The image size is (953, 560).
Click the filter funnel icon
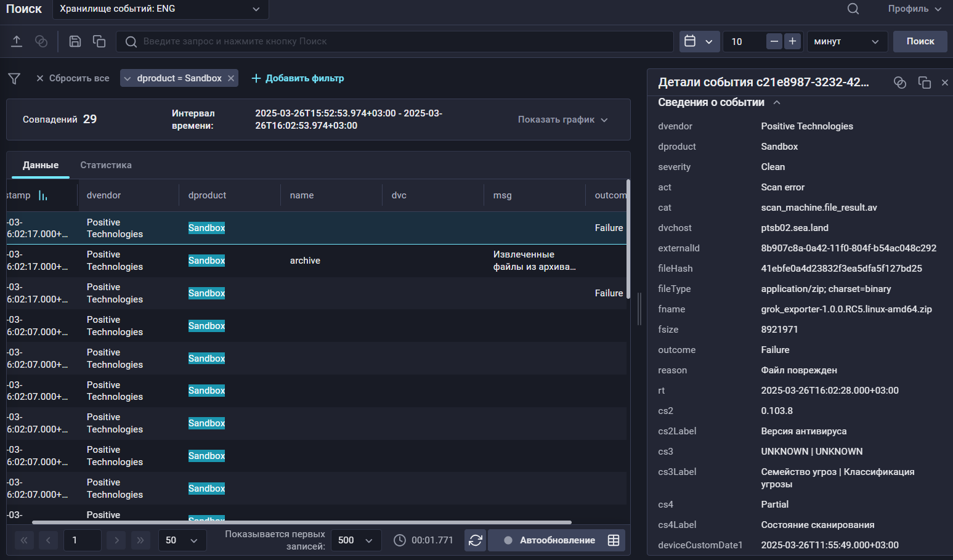point(14,78)
